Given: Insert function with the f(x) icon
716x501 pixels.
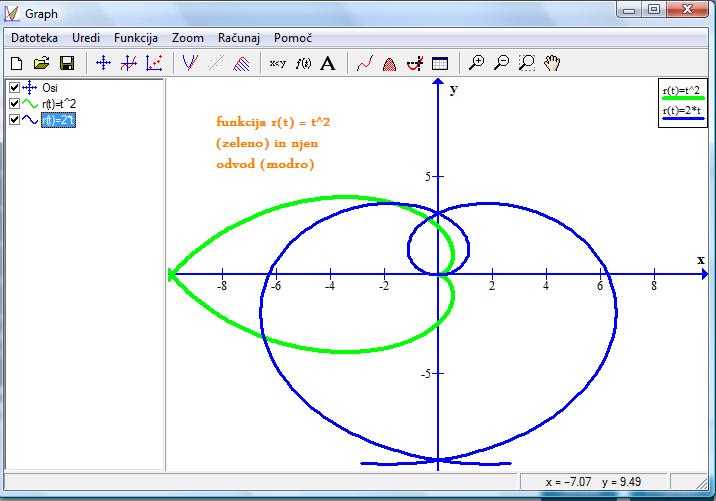Looking at the screenshot, I should tap(303, 63).
